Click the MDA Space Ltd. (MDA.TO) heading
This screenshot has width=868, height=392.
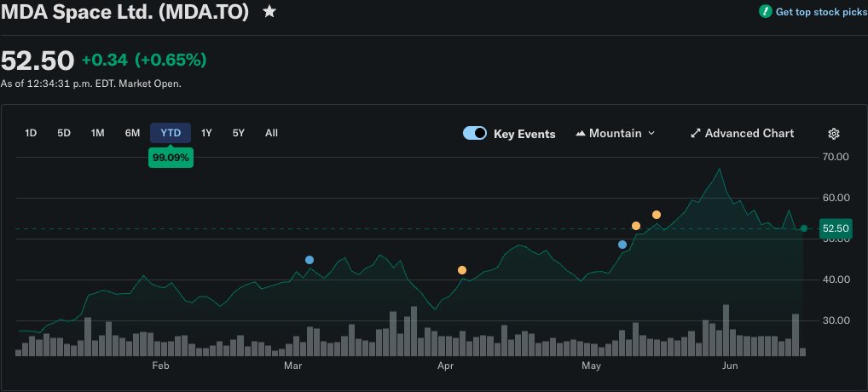(125, 12)
